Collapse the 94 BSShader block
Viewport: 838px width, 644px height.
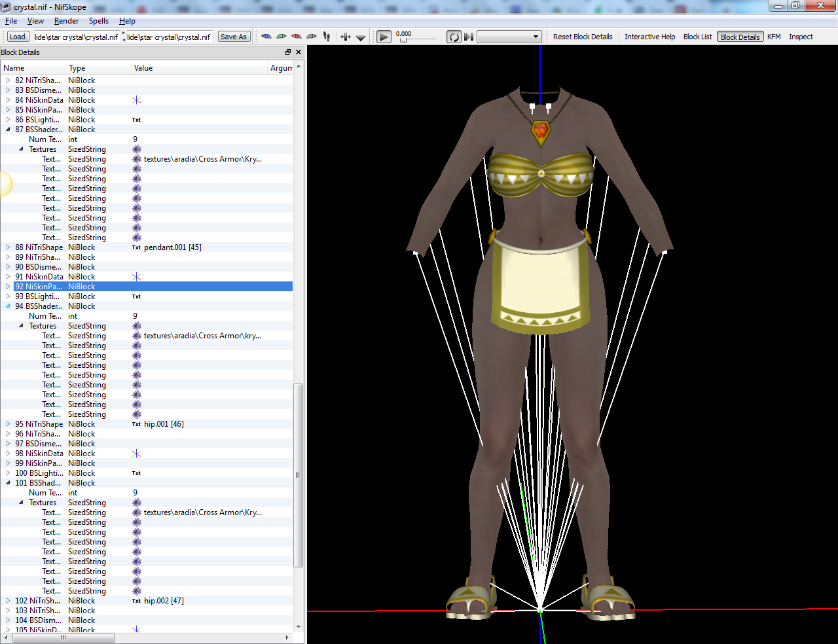tap(9, 306)
